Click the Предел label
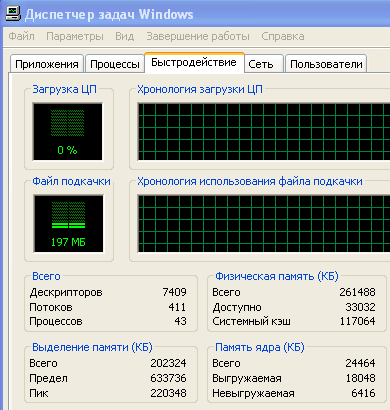390x410 pixels. [x=48, y=378]
